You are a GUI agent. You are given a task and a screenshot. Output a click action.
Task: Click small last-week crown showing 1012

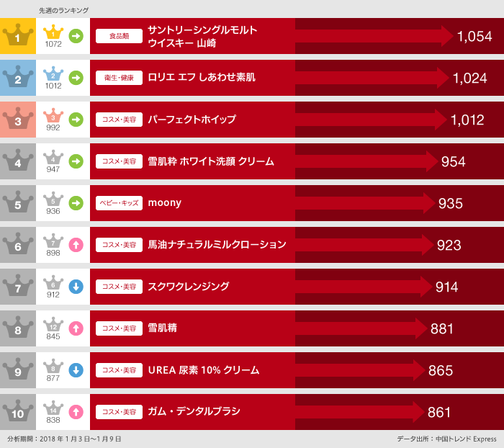pos(53,78)
